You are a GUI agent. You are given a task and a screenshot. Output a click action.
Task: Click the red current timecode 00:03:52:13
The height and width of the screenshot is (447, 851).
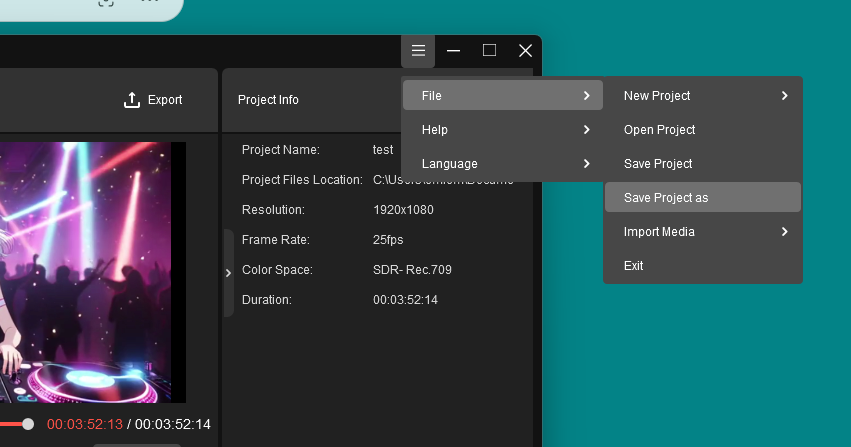click(x=84, y=425)
